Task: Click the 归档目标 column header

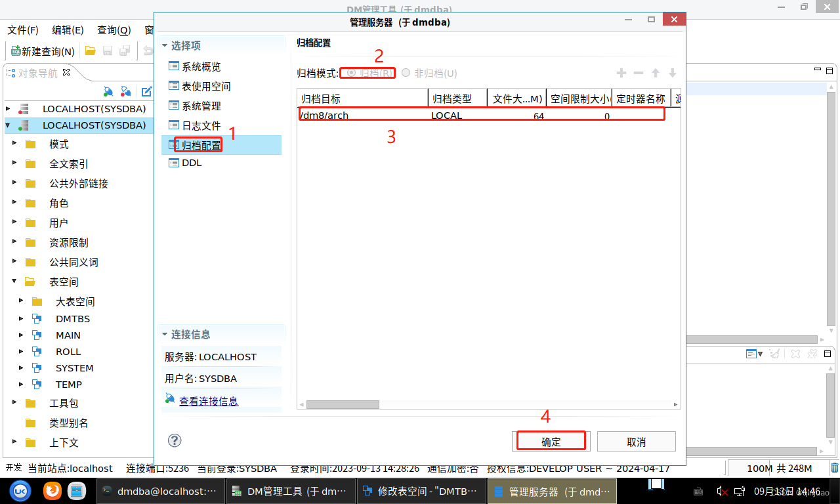Action: click(363, 98)
